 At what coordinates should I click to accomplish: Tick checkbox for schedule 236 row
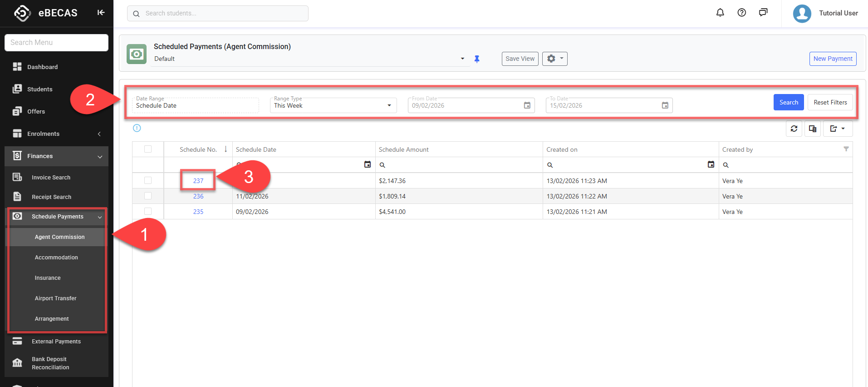click(148, 196)
